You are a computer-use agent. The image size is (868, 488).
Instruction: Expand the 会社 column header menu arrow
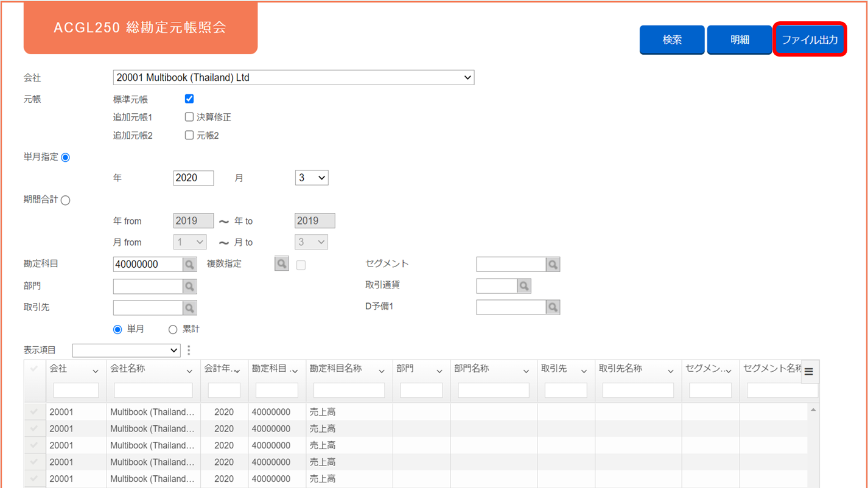pos(96,371)
